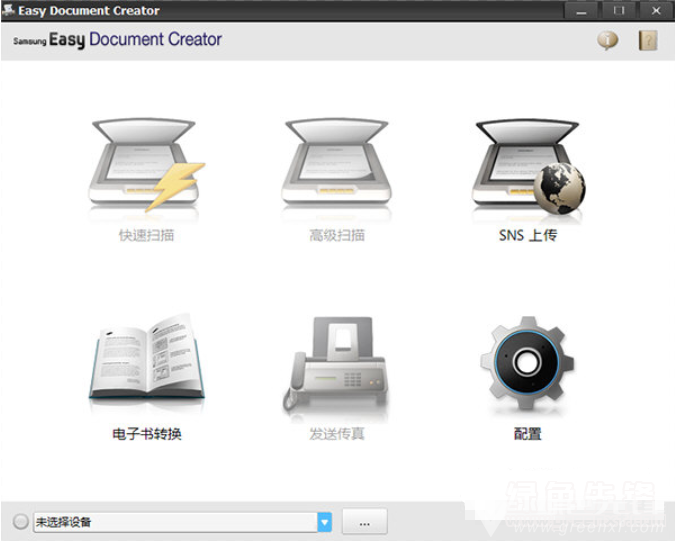This screenshot has width=675, height=541.
Task: Close the Easy Document Creator window
Action: pos(656,11)
